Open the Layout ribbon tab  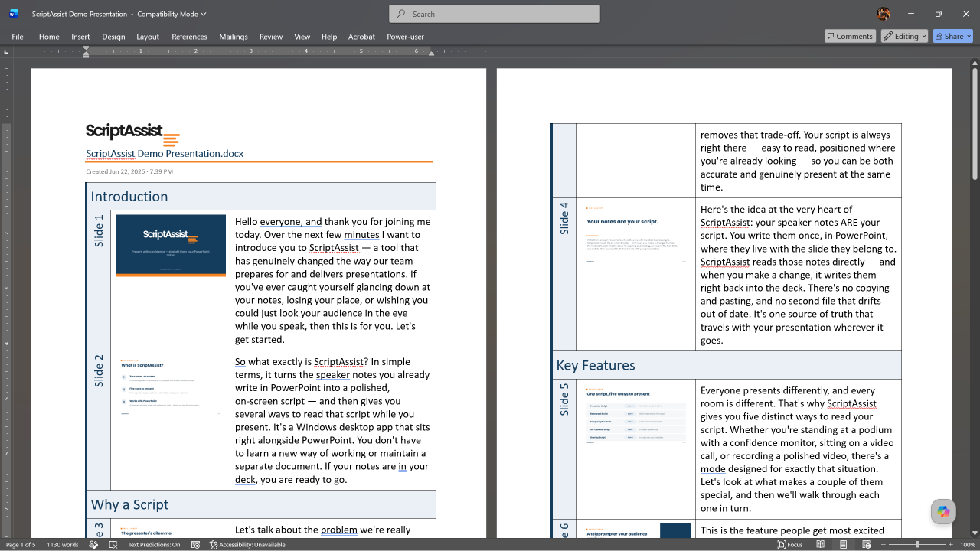pyautogui.click(x=148, y=37)
